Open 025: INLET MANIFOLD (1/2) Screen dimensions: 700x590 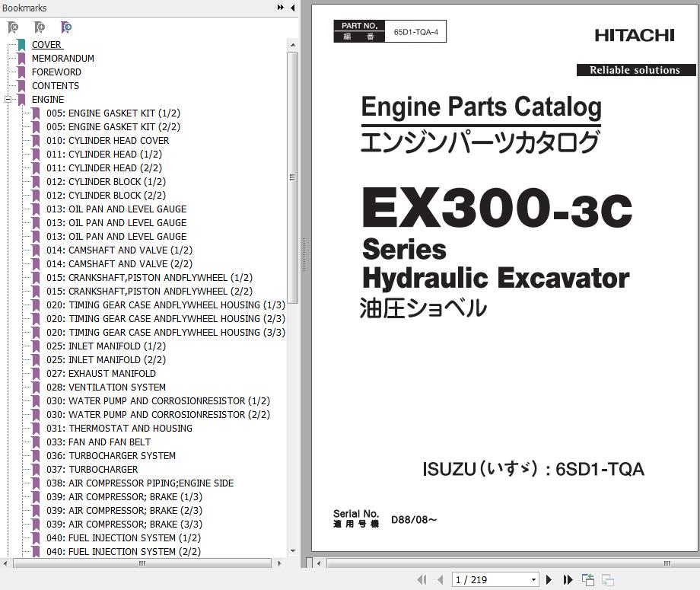[106, 346]
